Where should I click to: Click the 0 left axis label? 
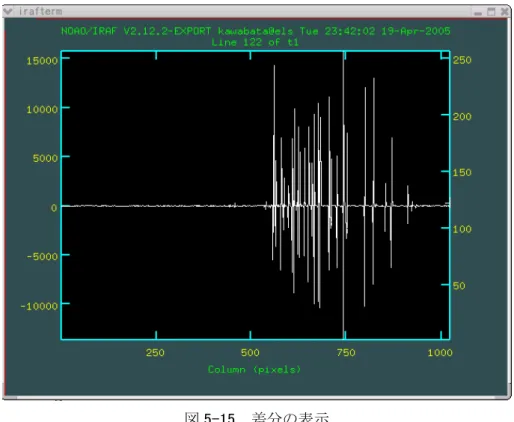(x=54, y=208)
